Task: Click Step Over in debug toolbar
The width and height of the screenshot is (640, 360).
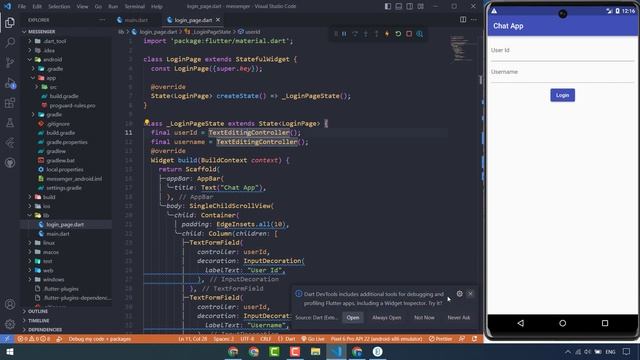Action: (x=355, y=34)
